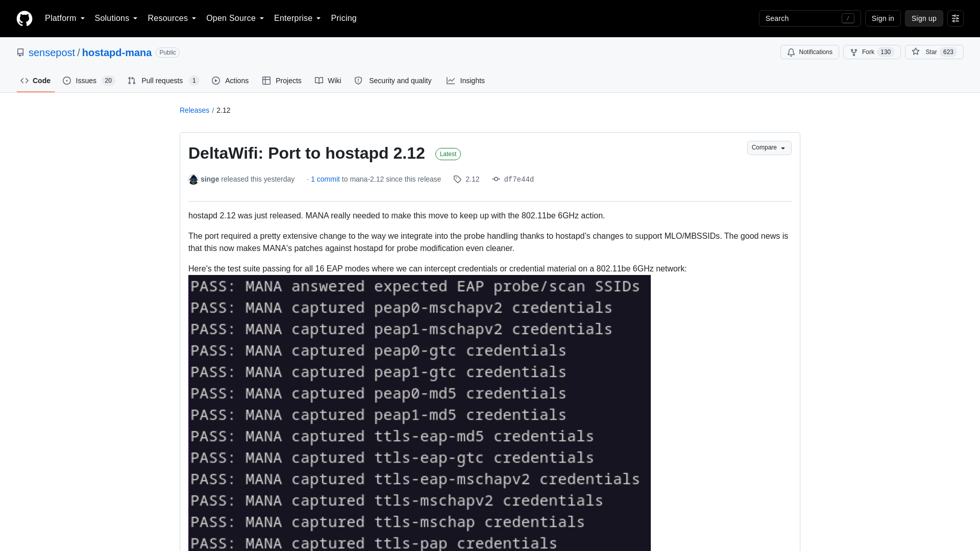Open the appearance settings icon
The width and height of the screenshot is (980, 551).
click(955, 18)
